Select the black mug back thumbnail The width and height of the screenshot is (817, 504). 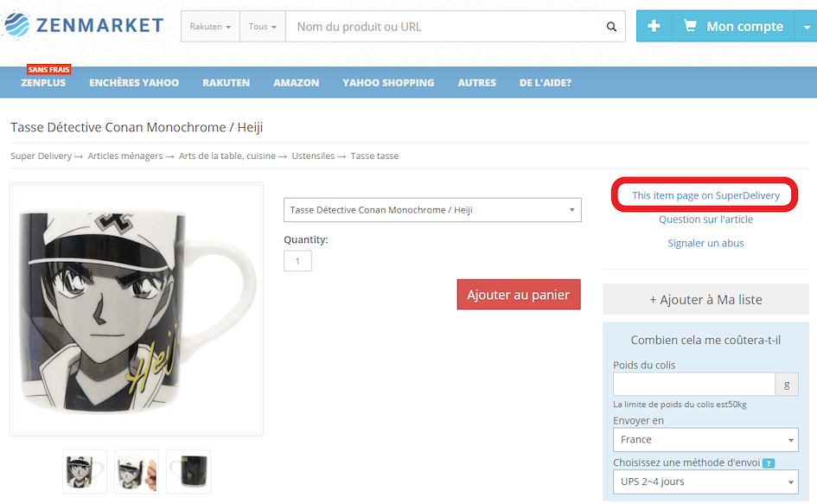point(188,472)
